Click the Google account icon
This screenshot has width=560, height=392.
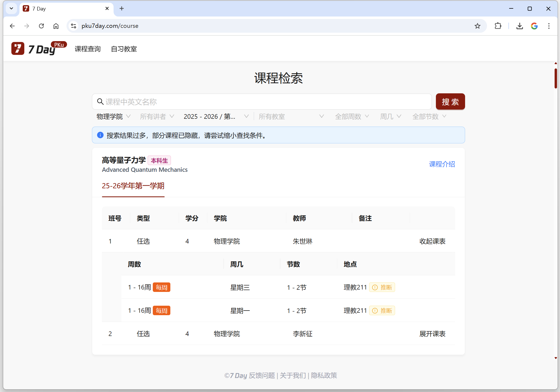pos(534,26)
